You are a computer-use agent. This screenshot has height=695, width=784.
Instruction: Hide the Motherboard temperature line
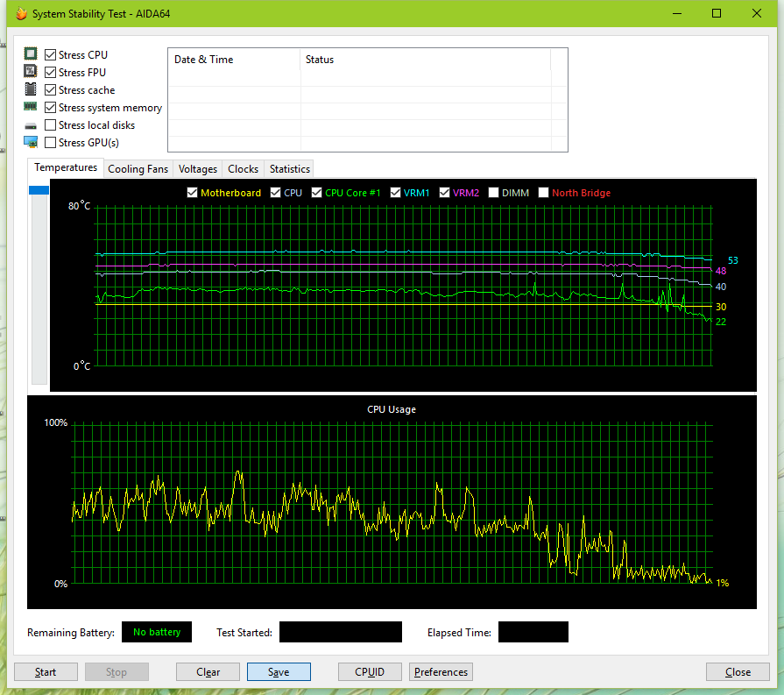(192, 193)
